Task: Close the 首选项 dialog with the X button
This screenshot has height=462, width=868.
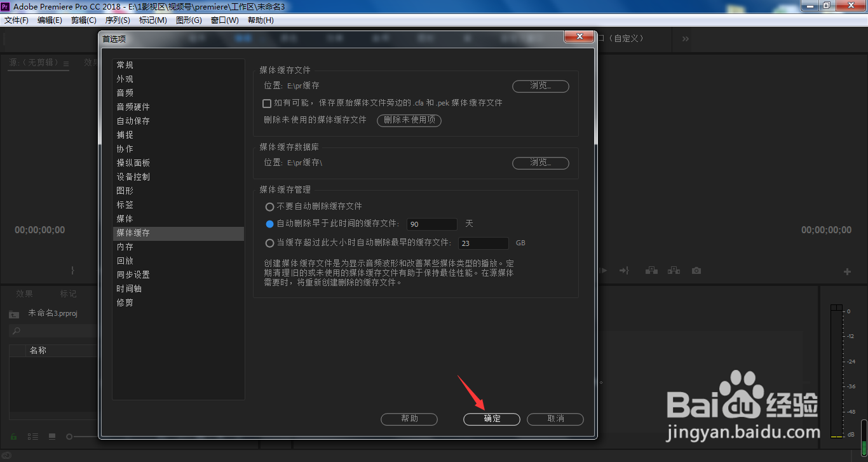Action: pyautogui.click(x=579, y=37)
